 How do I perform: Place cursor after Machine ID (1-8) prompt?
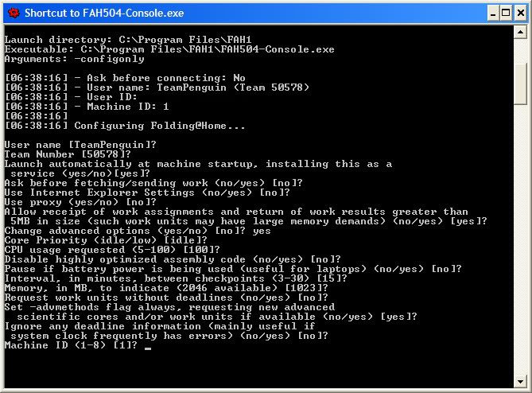(147, 346)
